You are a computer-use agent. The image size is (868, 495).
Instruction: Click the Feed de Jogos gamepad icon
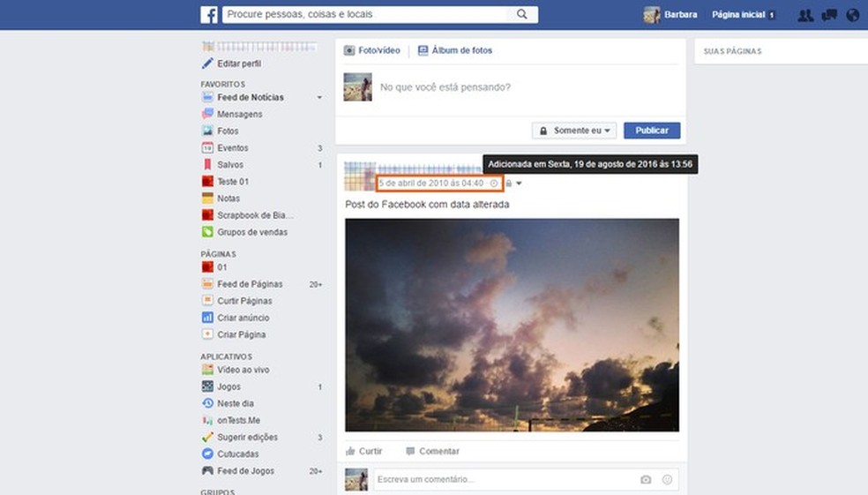point(207,470)
